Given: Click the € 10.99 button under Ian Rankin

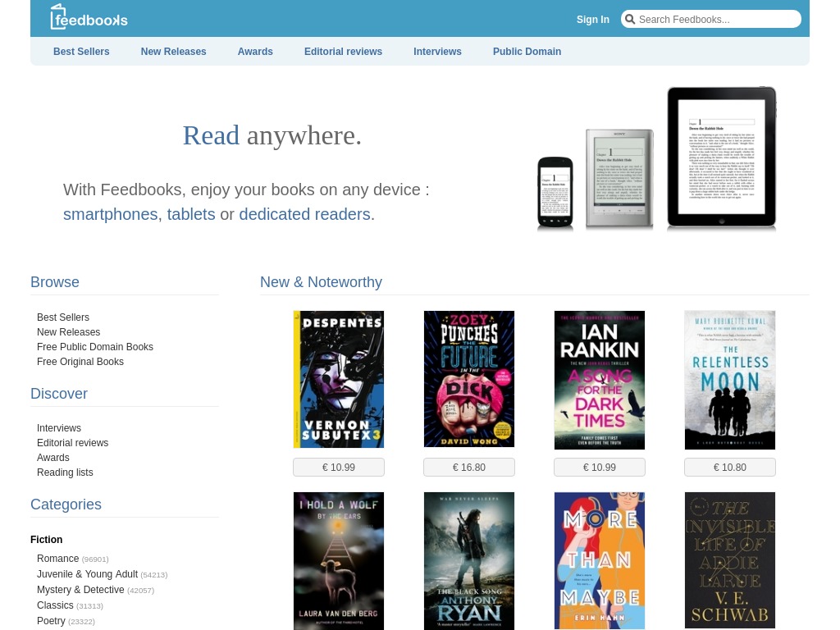Looking at the screenshot, I should pos(600,467).
